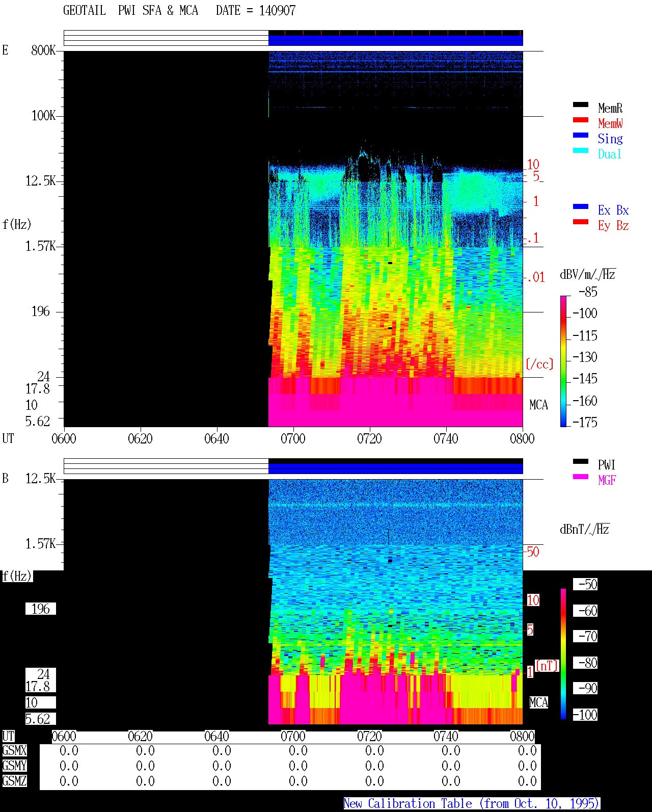652x812 pixels.
Task: Click the red [nT] unit label
Action: point(547,666)
